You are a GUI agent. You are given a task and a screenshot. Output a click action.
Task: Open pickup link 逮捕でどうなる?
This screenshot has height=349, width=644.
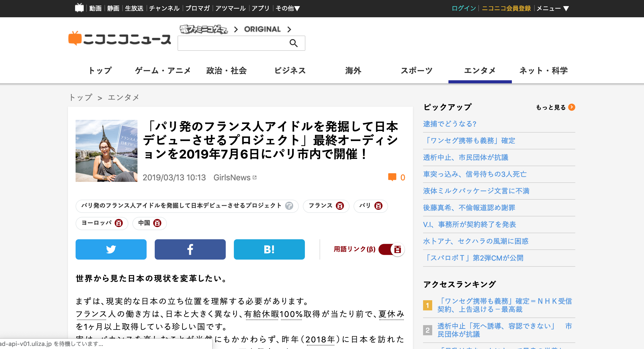[449, 124]
